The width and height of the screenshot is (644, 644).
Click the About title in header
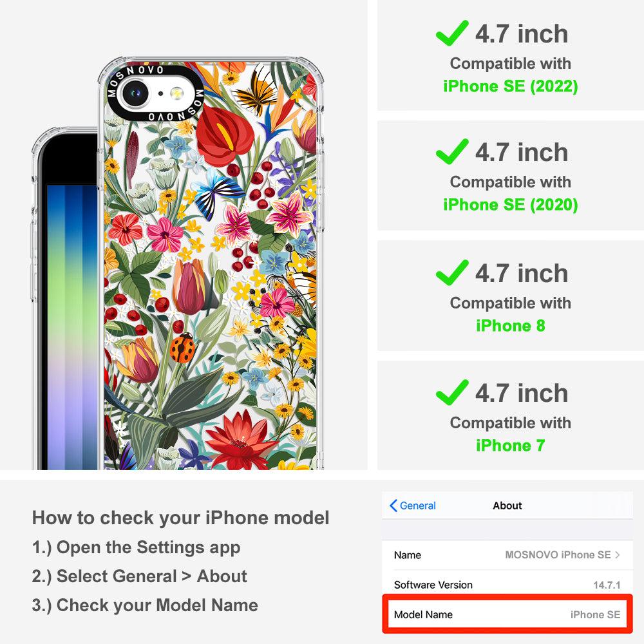[507, 506]
